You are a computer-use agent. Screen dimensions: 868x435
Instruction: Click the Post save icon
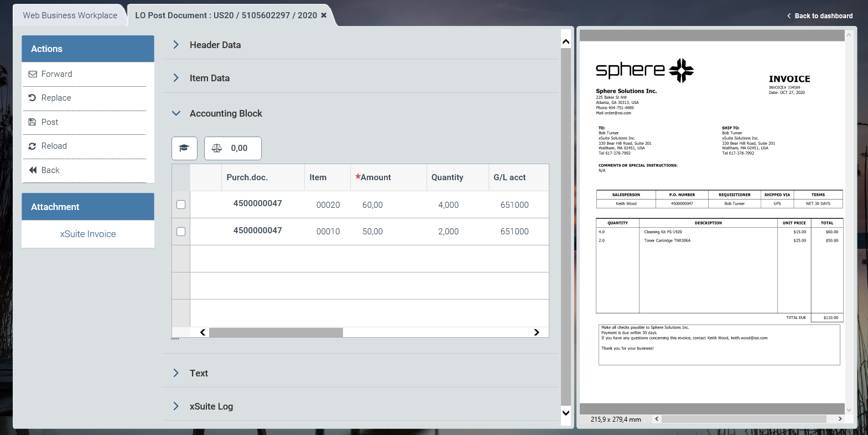click(33, 122)
